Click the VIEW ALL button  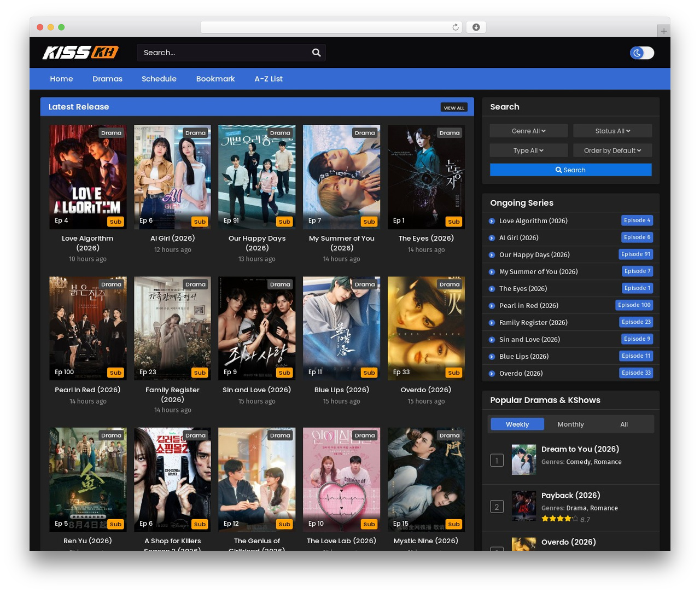(454, 107)
